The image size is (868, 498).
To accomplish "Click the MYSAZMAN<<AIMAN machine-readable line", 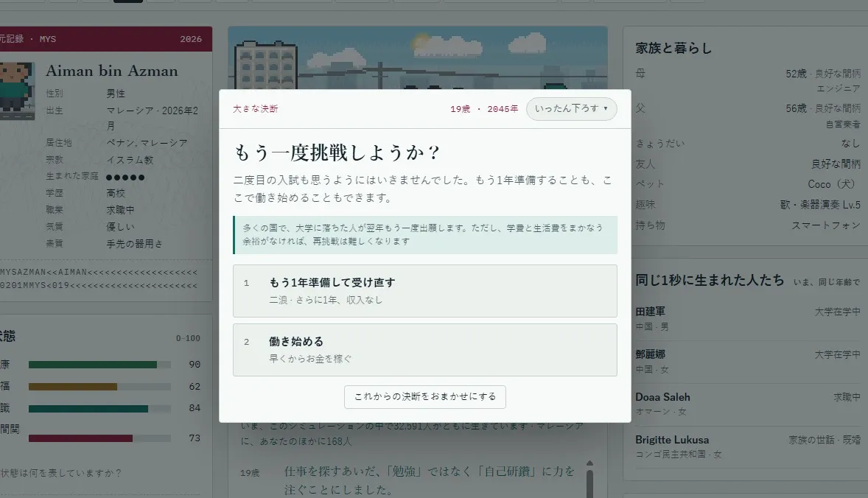I will 99,273.
